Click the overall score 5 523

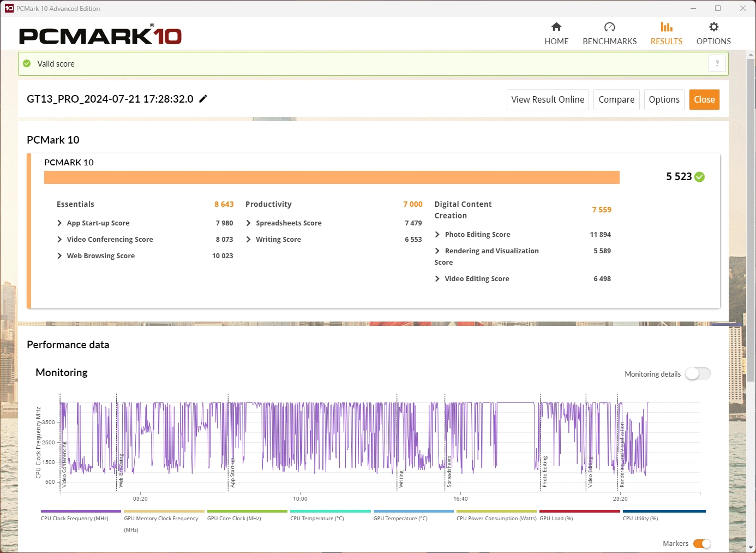(x=679, y=176)
